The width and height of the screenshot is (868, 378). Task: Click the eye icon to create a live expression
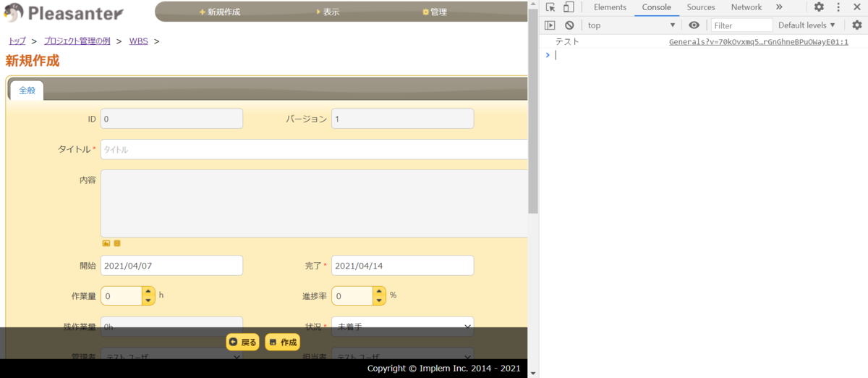click(x=694, y=25)
